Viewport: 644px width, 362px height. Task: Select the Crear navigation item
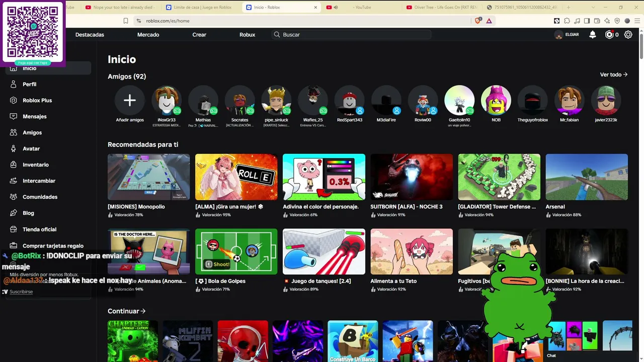point(199,35)
